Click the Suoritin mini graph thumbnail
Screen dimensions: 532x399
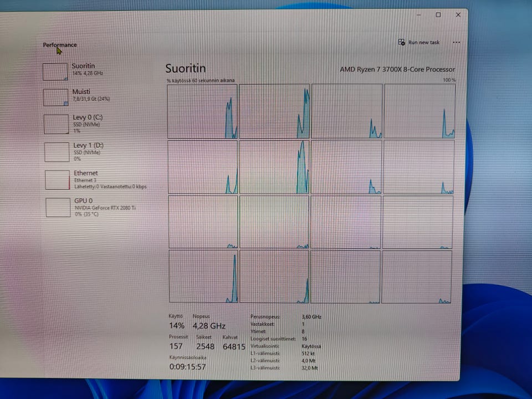pyautogui.click(x=55, y=71)
